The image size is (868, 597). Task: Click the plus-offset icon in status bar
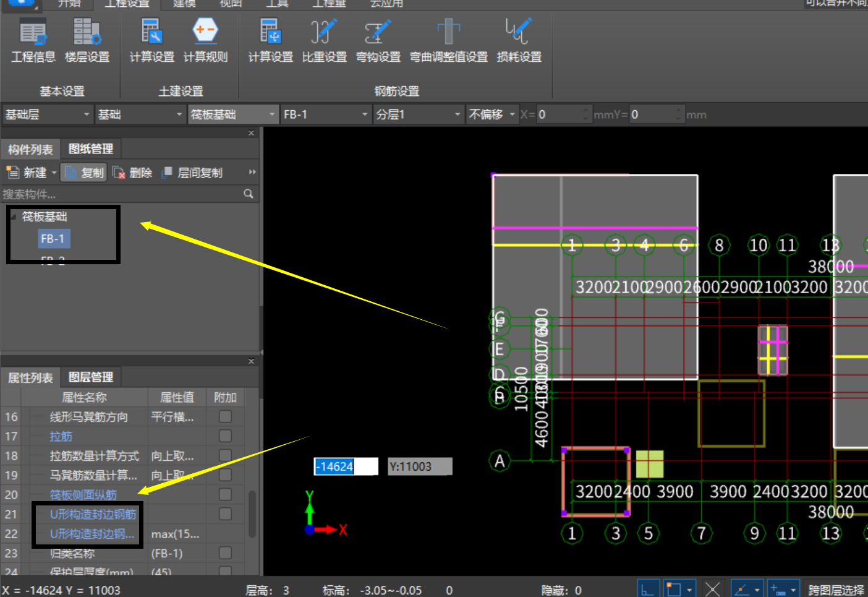(778, 588)
